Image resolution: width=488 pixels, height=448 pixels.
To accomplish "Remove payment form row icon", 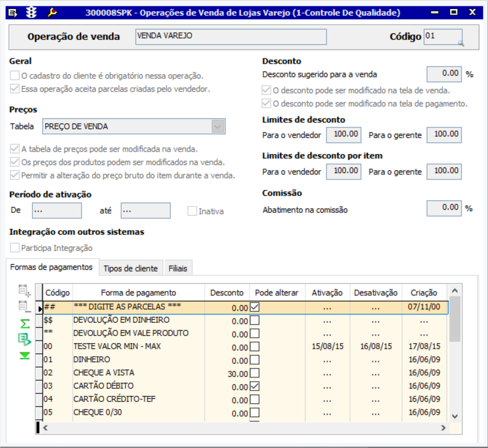I will (24, 306).
